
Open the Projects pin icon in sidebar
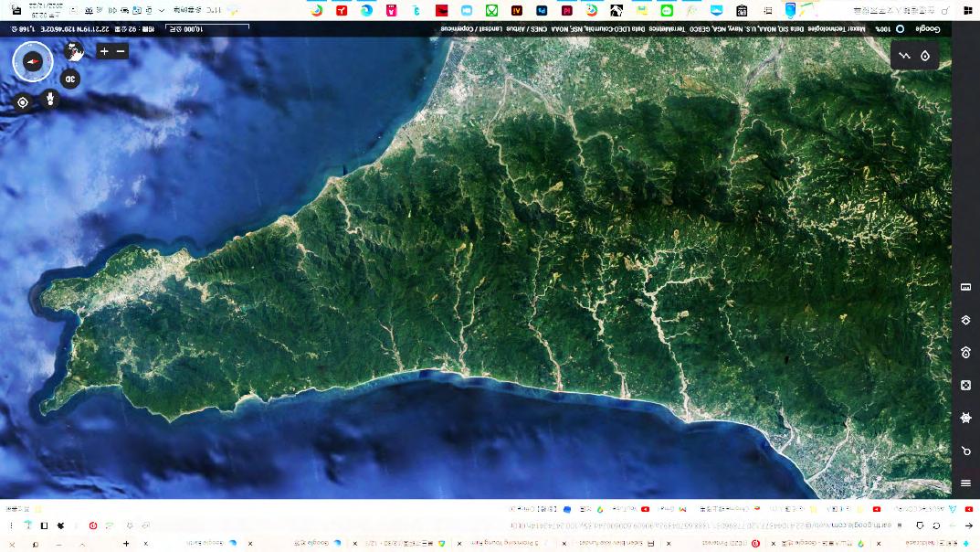pyautogui.click(x=965, y=353)
